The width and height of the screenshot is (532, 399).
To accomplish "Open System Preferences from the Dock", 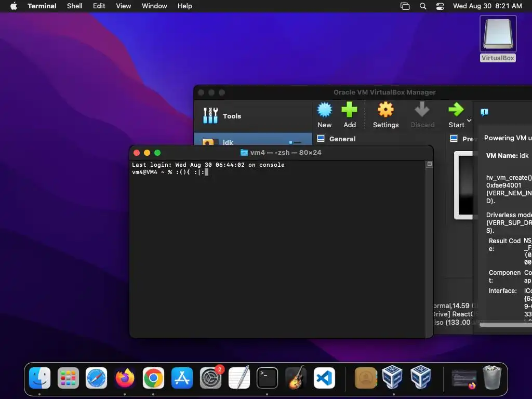I will 210,378.
